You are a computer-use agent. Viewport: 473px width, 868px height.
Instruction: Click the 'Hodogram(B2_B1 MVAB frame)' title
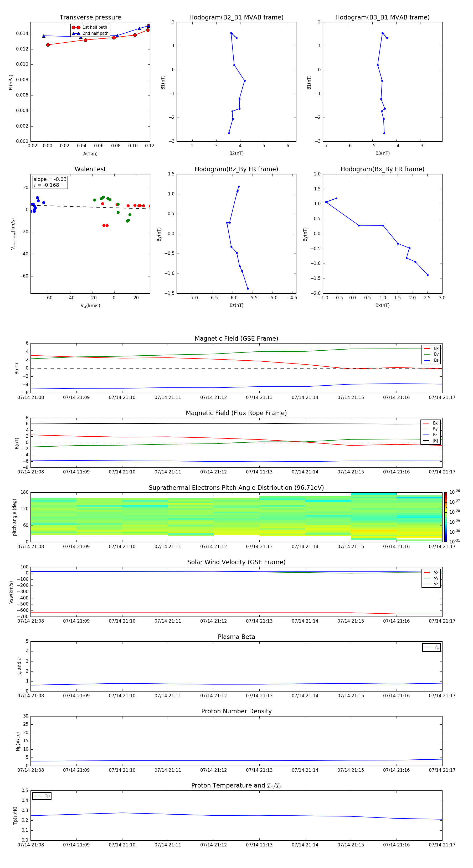pos(236,18)
